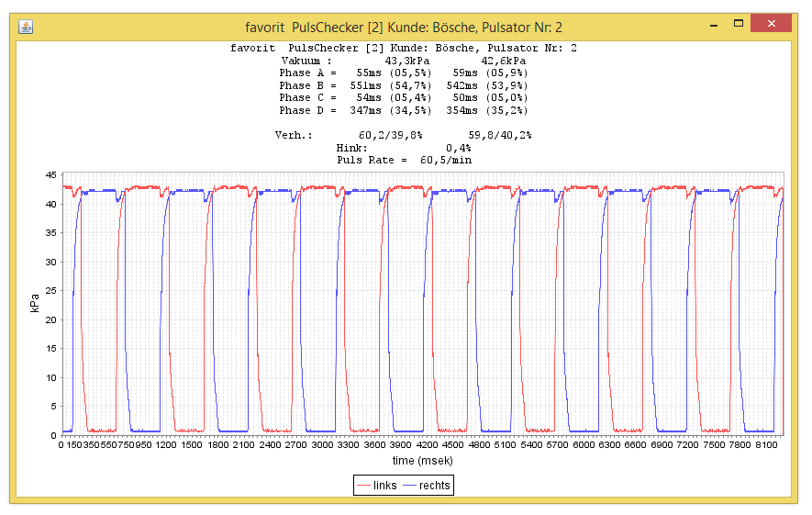Click the 45 tick on kPa axis

[x=50, y=175]
